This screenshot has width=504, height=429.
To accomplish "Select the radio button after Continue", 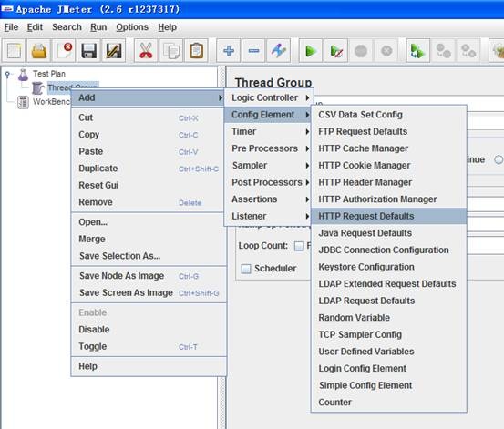I will click(x=499, y=159).
